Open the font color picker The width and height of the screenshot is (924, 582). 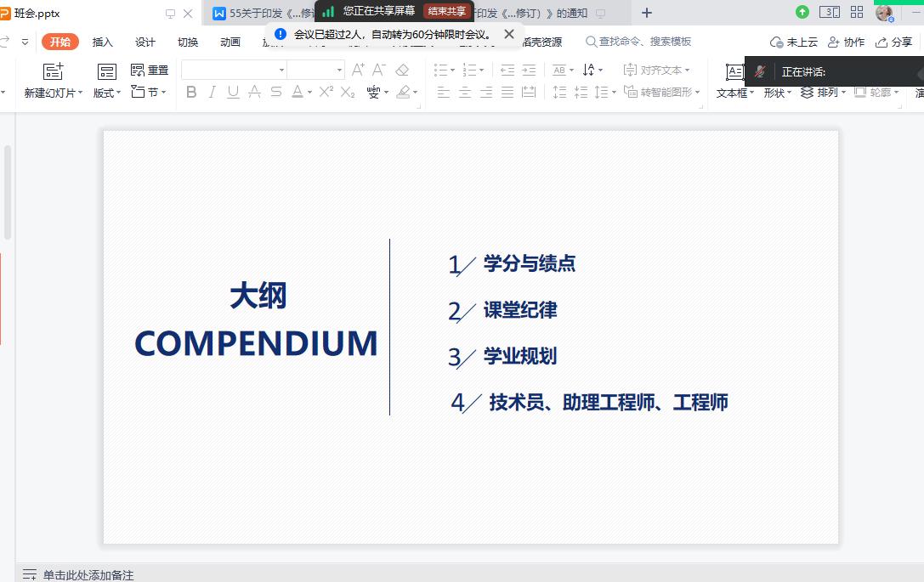(295, 93)
